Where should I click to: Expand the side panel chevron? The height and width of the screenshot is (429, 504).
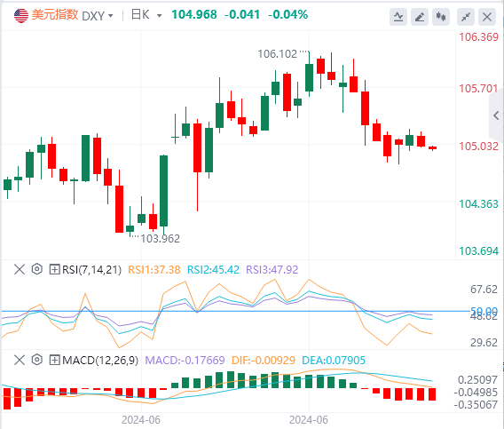point(497,115)
